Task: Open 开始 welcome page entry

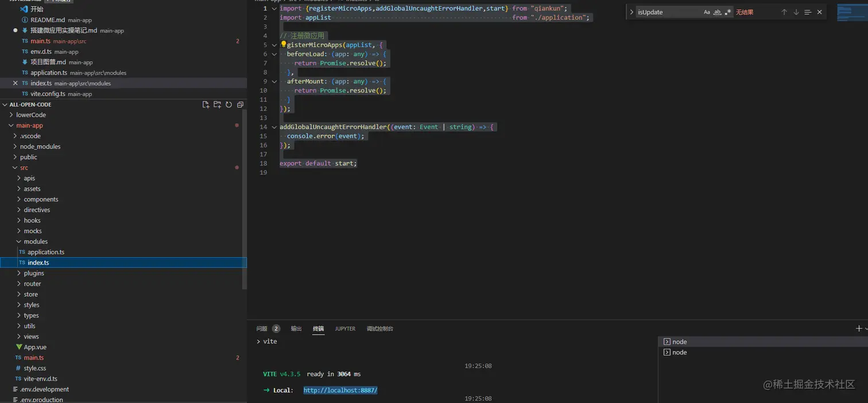Action: pos(37,9)
